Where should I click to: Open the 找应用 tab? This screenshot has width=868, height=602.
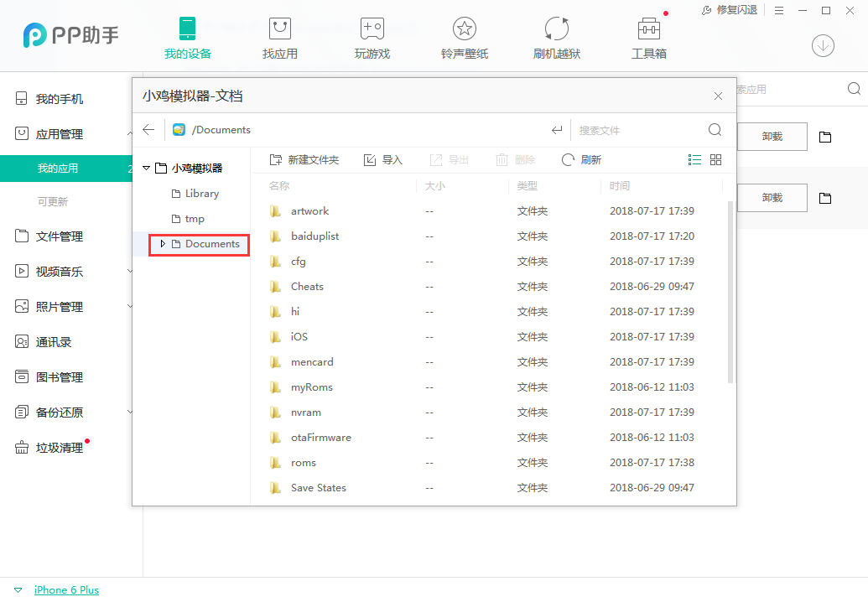279,39
